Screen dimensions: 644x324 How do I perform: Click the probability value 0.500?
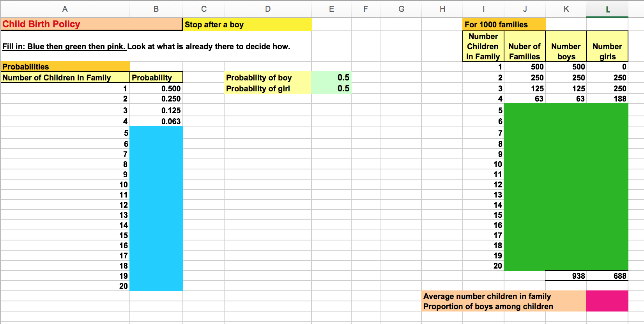pos(156,88)
